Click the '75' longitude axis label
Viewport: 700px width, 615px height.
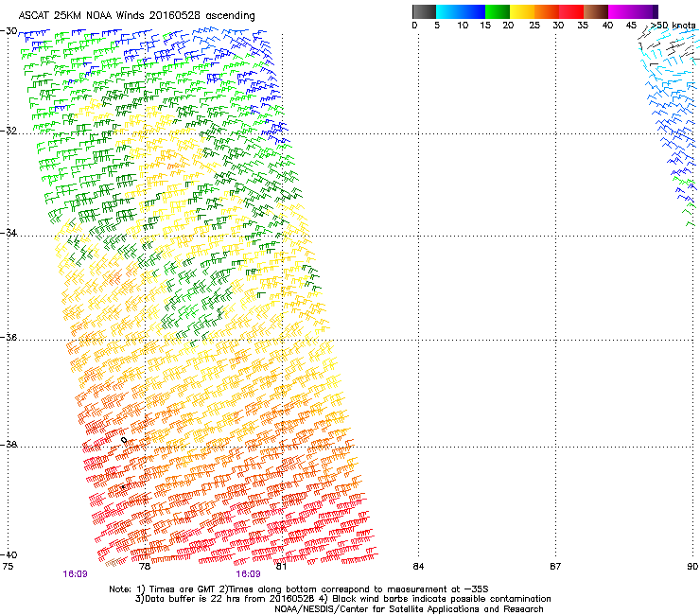tap(8, 567)
